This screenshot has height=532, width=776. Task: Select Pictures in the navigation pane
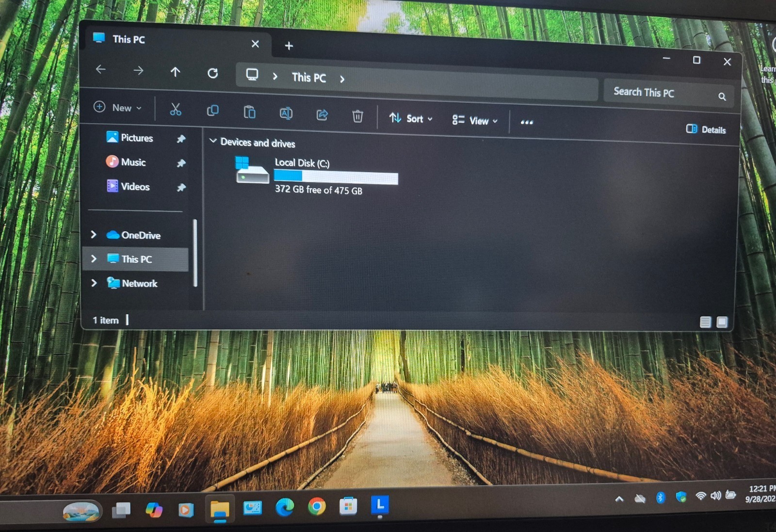point(136,138)
